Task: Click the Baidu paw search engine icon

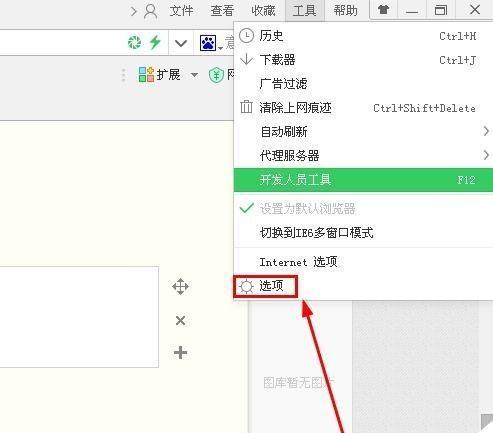Action: (208, 43)
